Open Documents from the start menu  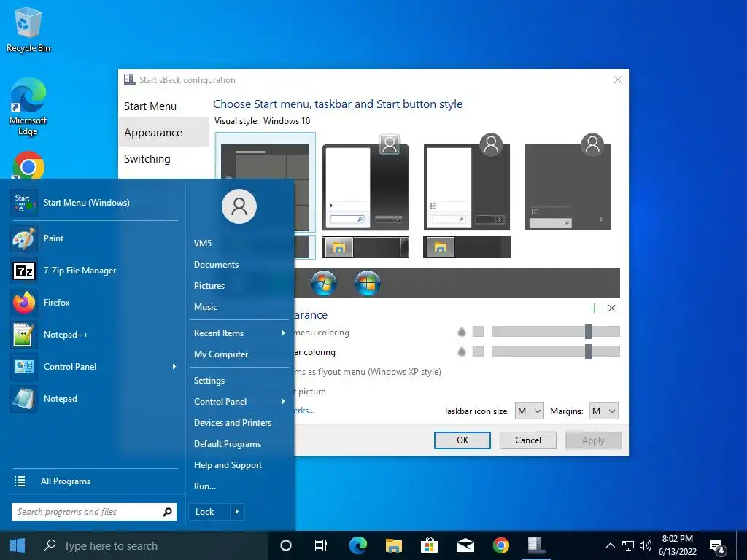(x=216, y=264)
